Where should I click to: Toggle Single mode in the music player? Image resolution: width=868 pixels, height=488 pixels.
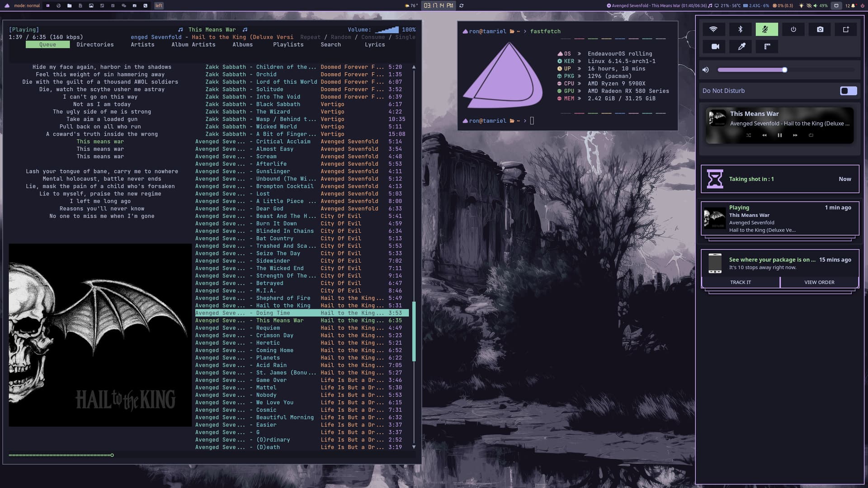[x=405, y=37]
